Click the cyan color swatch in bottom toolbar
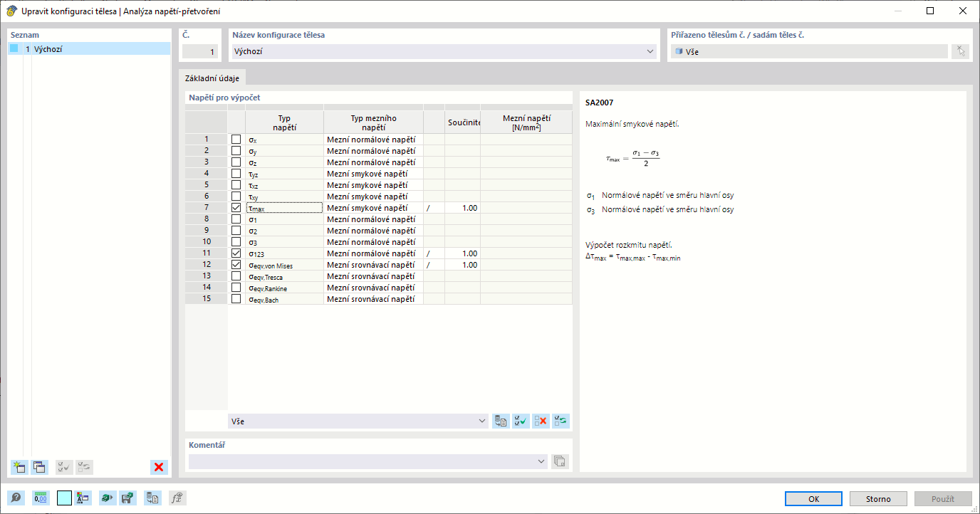This screenshot has width=980, height=514. [x=64, y=498]
